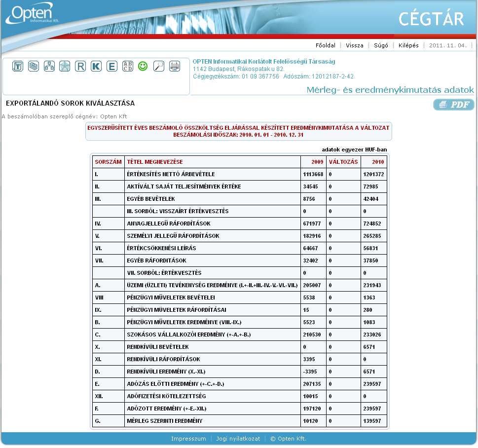Click the VÁLTOZÁS column header
Screen dimensions: 478x448
[x=343, y=162]
